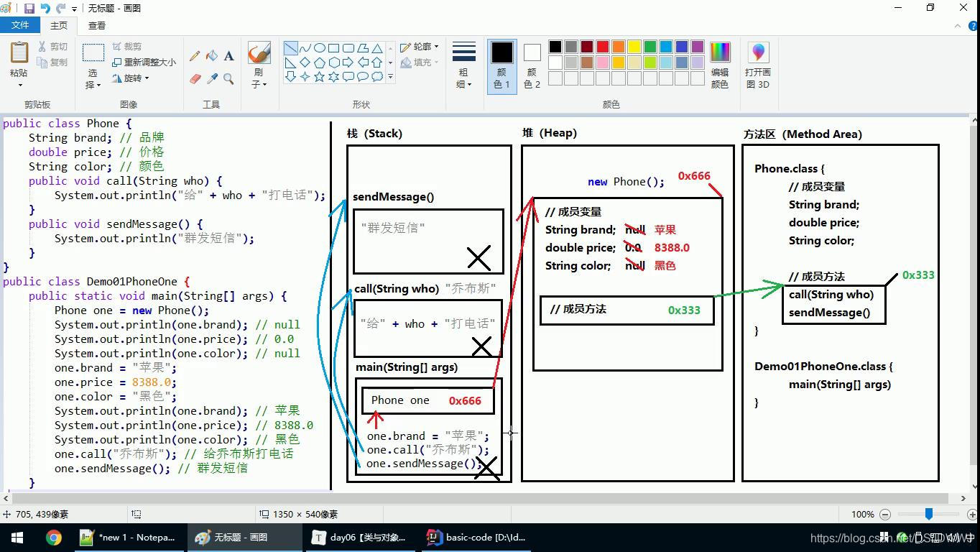Image resolution: width=980 pixels, height=552 pixels.
Task: Open 编辑颜色 edit colors dialog
Action: 719,65
